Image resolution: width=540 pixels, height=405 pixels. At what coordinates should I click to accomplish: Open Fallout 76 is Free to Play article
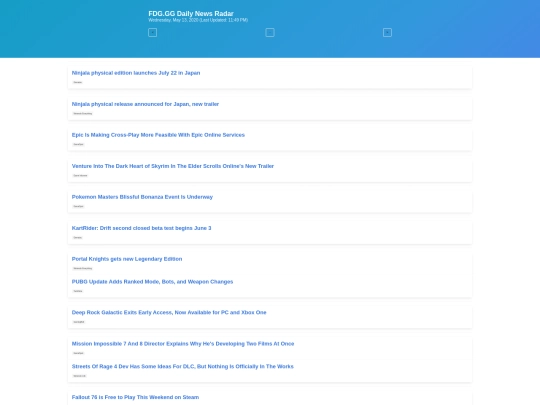click(x=135, y=397)
